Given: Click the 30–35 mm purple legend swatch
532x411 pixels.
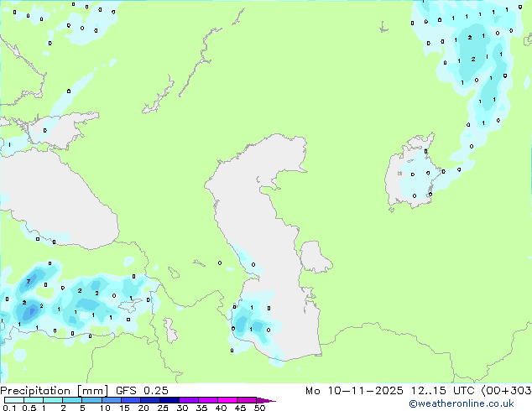Looking at the screenshot, I should 189,400.
